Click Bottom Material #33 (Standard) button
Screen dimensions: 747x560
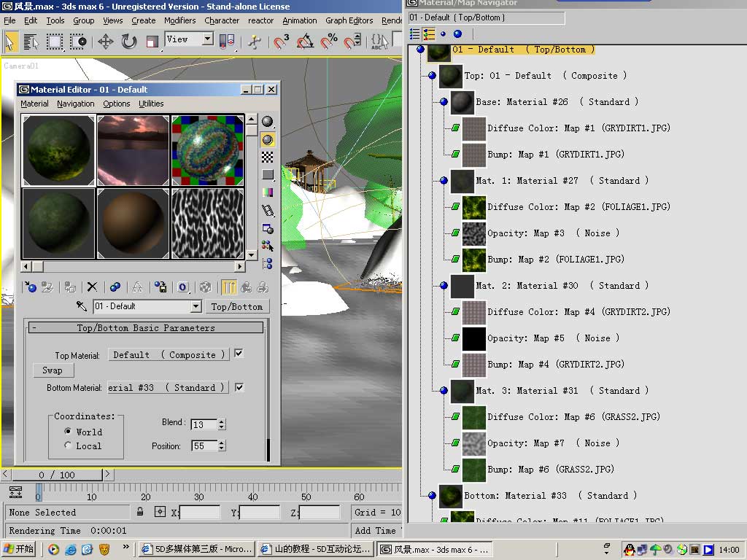pyautogui.click(x=169, y=387)
